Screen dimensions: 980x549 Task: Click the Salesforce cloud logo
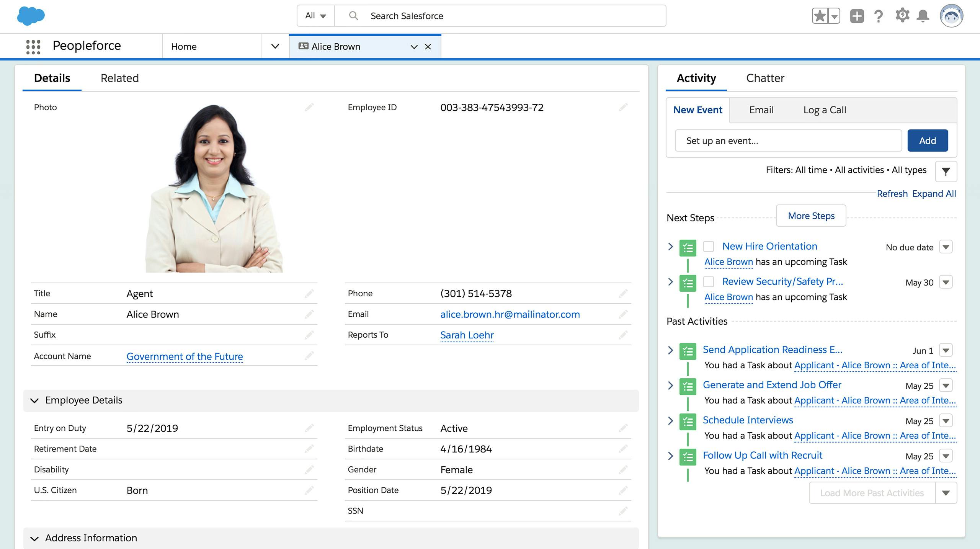(31, 16)
